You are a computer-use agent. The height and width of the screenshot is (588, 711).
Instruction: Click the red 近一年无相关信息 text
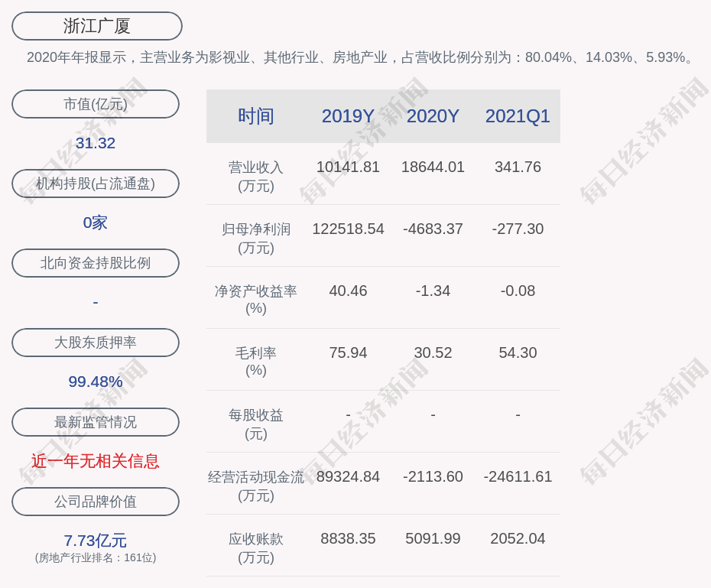coord(96,461)
